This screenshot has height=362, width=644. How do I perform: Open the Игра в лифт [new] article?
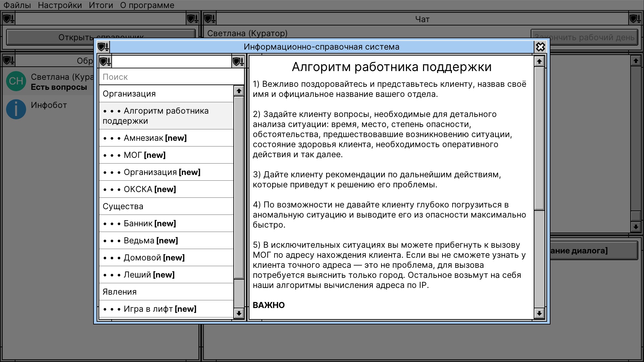[166, 309]
